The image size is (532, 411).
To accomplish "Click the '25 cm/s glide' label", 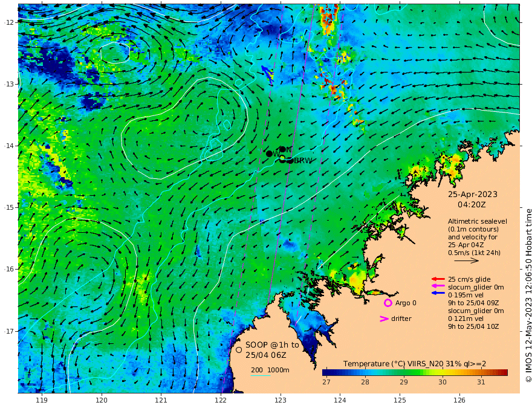I will click(469, 279).
